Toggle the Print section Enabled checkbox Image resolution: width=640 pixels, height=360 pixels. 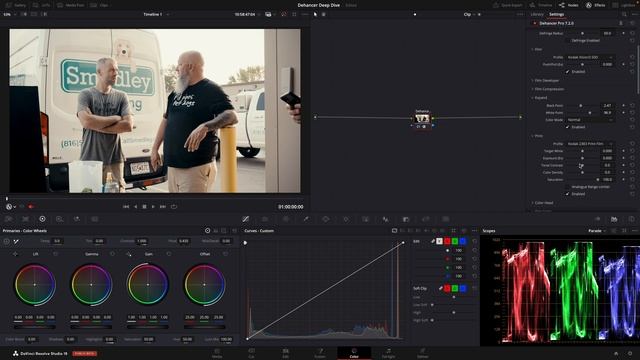[567, 194]
